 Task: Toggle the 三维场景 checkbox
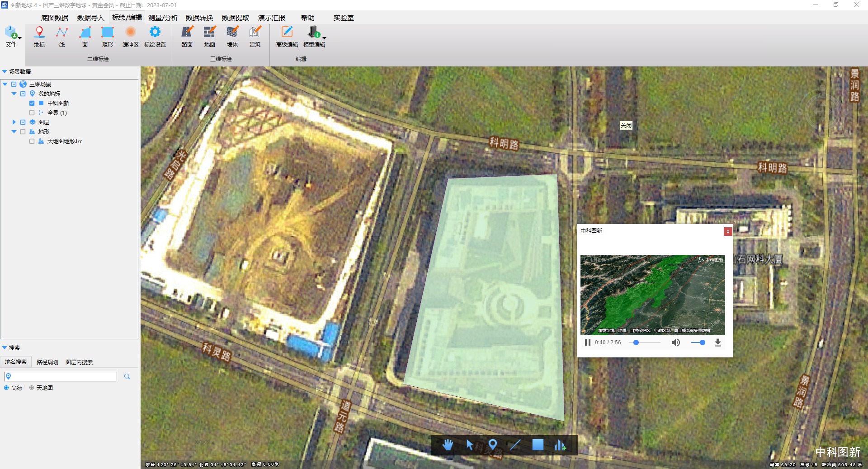point(14,84)
